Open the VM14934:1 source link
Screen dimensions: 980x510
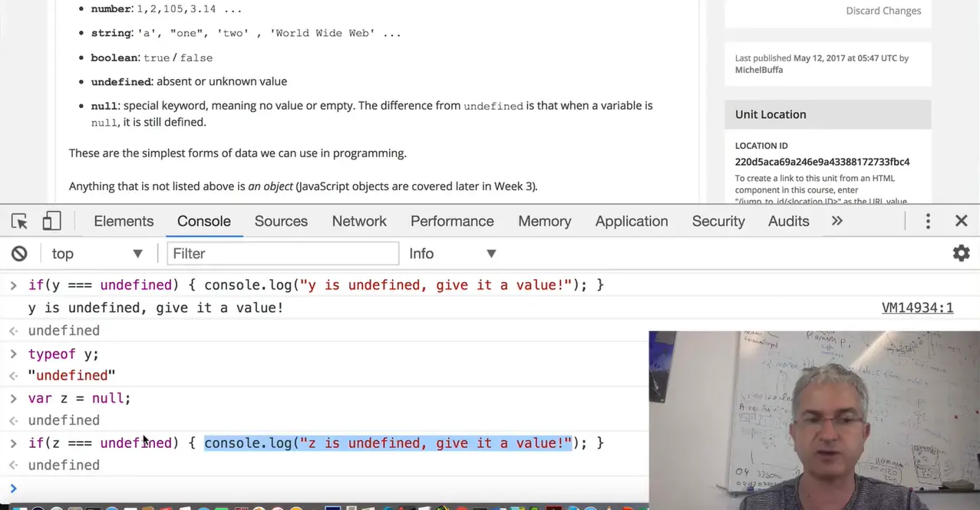(x=917, y=308)
